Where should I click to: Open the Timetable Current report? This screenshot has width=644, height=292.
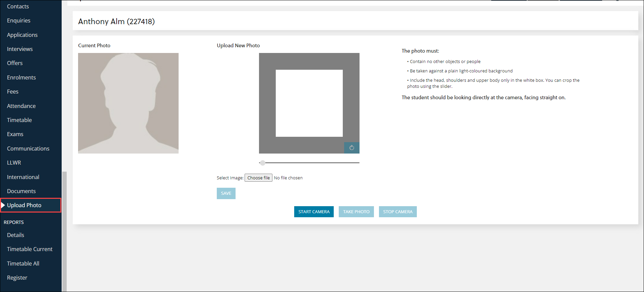(x=29, y=249)
